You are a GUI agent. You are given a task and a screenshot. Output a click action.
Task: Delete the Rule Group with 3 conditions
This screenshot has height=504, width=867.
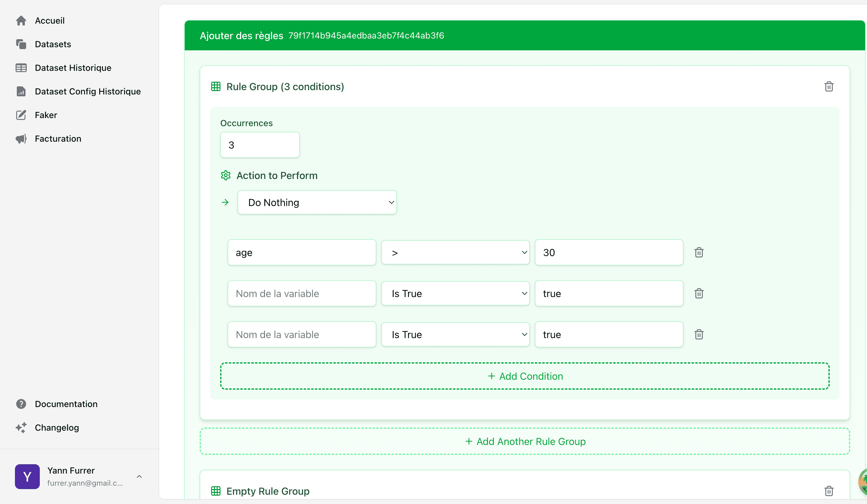pyautogui.click(x=828, y=87)
